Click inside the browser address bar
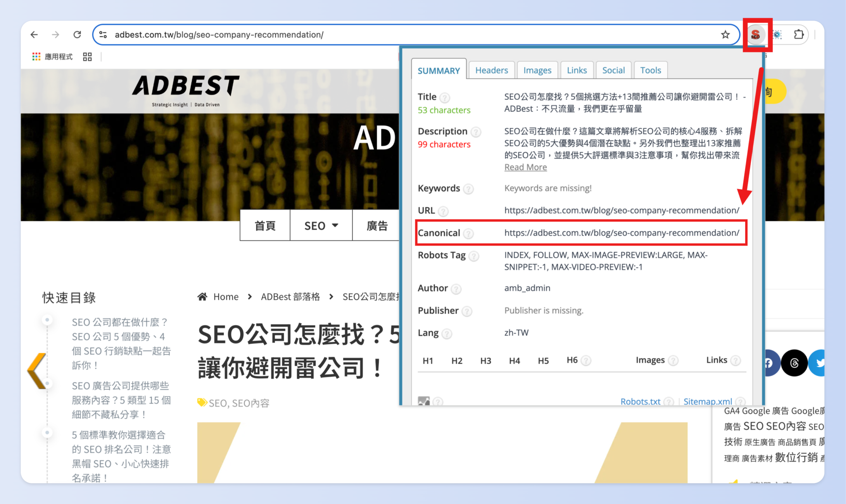 [x=289, y=35]
